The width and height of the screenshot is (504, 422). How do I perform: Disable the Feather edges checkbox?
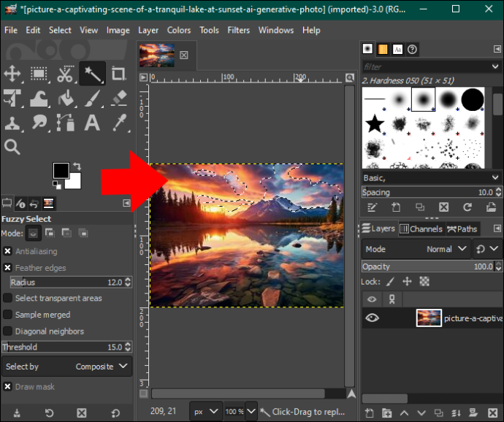pos(8,268)
